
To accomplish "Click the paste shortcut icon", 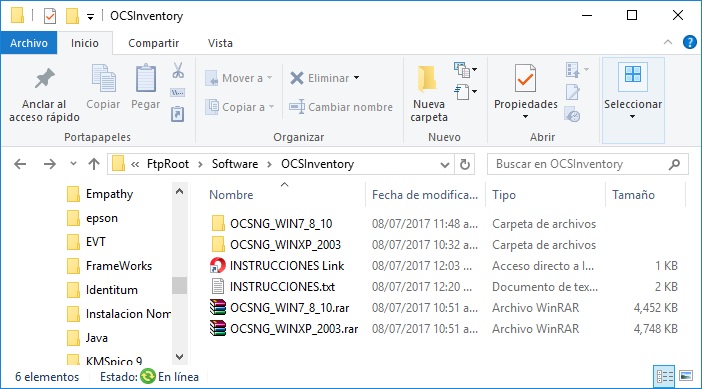I will click(178, 114).
